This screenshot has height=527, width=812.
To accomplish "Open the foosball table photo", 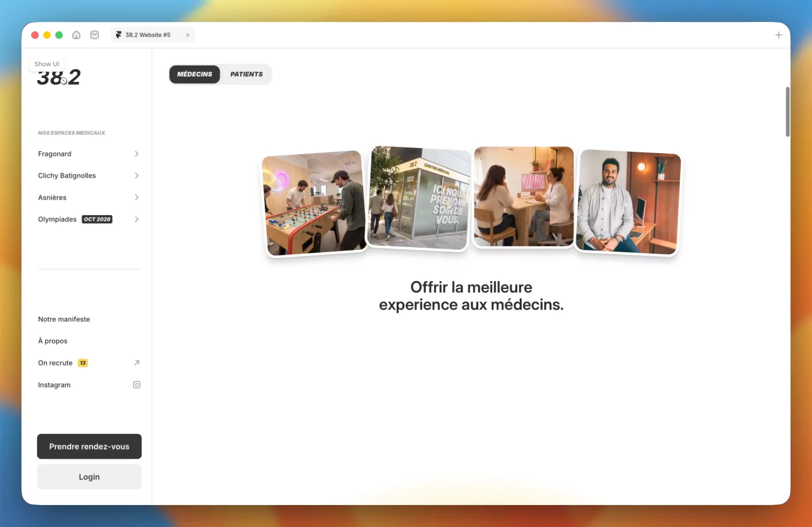I will click(x=314, y=203).
